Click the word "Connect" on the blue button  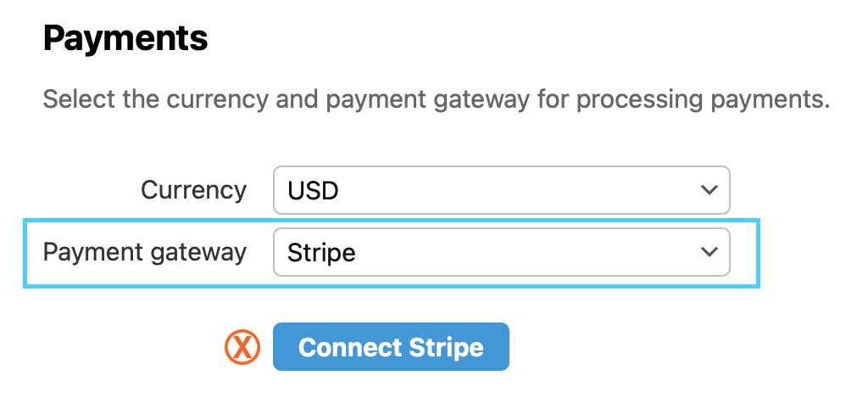350,347
